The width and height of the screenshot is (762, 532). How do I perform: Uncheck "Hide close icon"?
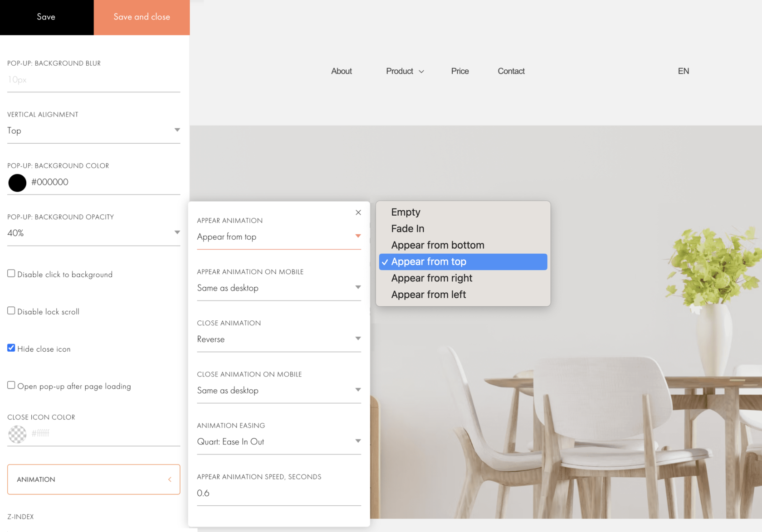[x=11, y=348]
